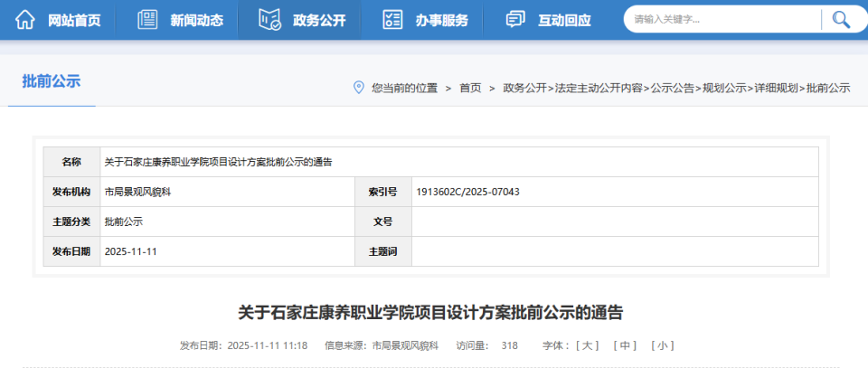868x368 pixels.
Task: Click the newspaper icon beside 新闻动态
Action: (147, 20)
